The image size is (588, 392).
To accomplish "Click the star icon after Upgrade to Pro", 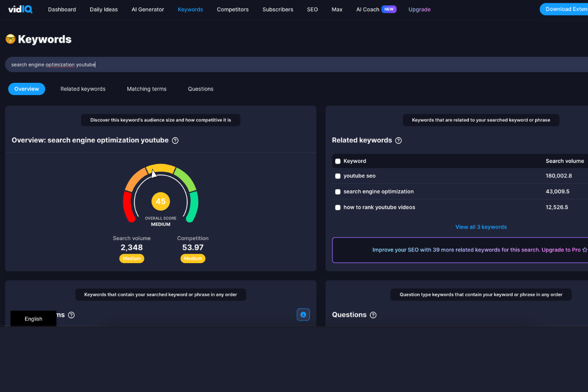I will pos(584,249).
